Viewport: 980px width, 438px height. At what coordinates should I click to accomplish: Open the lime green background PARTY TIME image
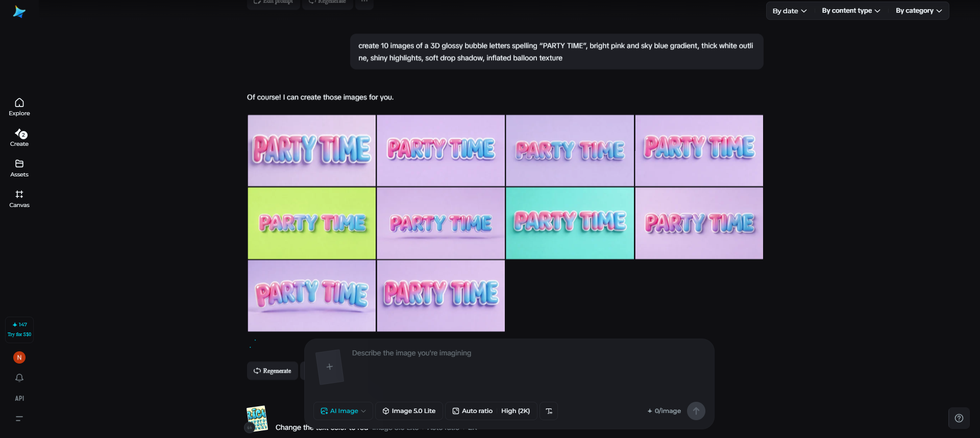(x=312, y=223)
